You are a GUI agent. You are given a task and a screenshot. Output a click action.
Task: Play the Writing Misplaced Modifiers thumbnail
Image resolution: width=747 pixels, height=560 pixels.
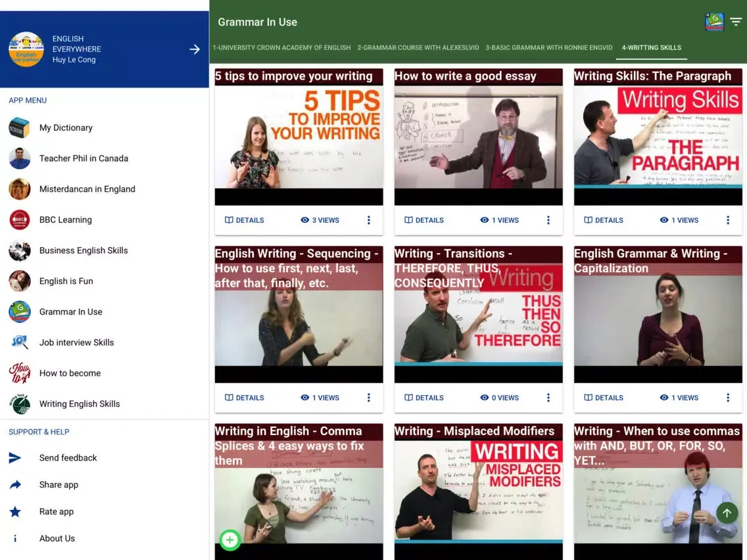(x=478, y=492)
